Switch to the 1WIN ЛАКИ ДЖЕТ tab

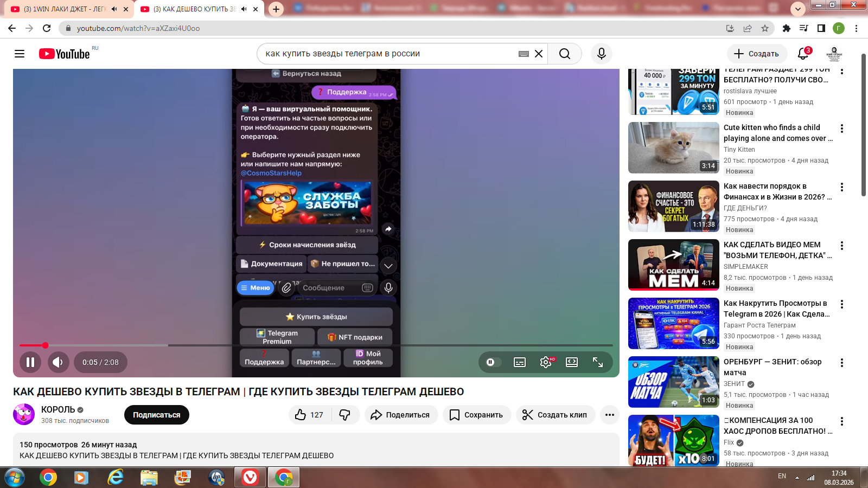[64, 9]
